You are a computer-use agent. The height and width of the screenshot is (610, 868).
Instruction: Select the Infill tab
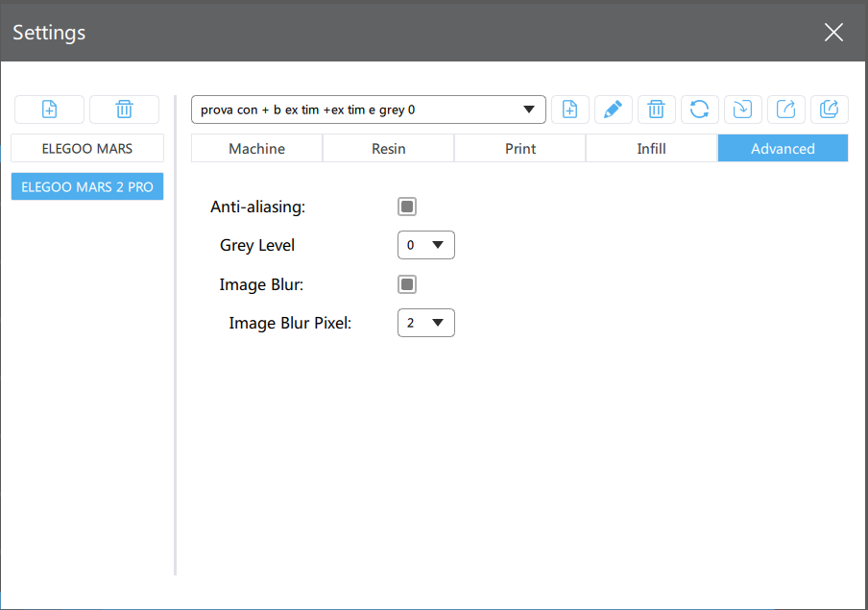click(x=651, y=149)
